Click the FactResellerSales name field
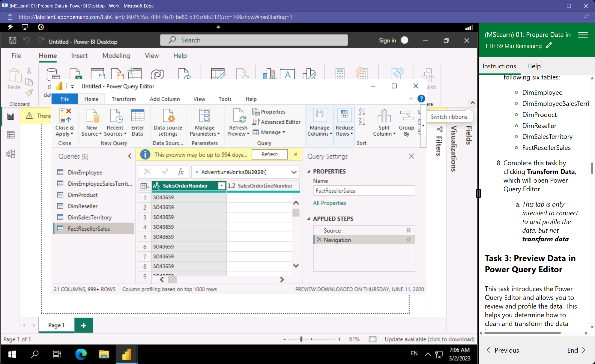595x364 pixels. tap(364, 190)
